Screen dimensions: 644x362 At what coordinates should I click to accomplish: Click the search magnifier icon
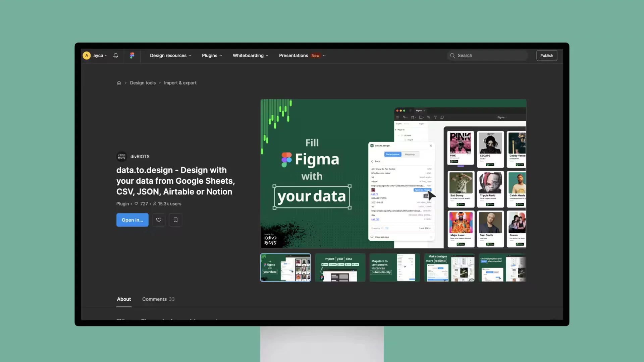tap(452, 55)
